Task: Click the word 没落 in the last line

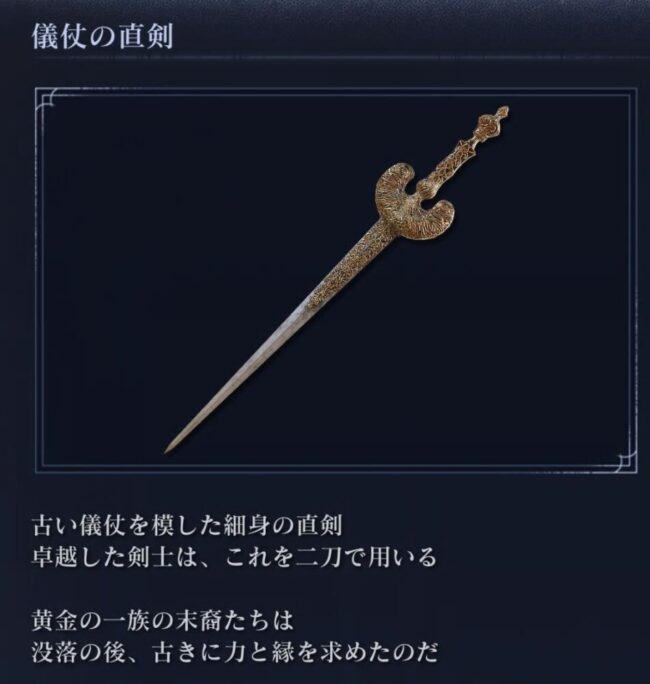Action: click(x=54, y=653)
